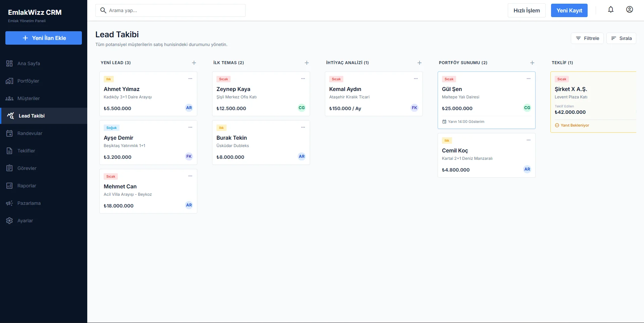
Task: Click Soğuk tag on Ayşe Demir card
Action: click(111, 128)
